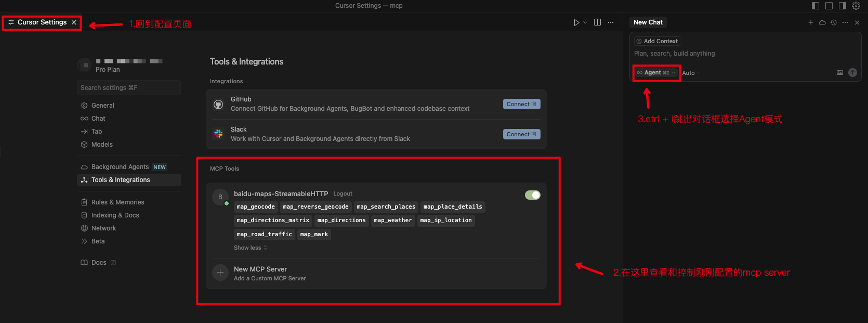Click Logout next to baidu-maps server
868x323 pixels.
coord(343,193)
